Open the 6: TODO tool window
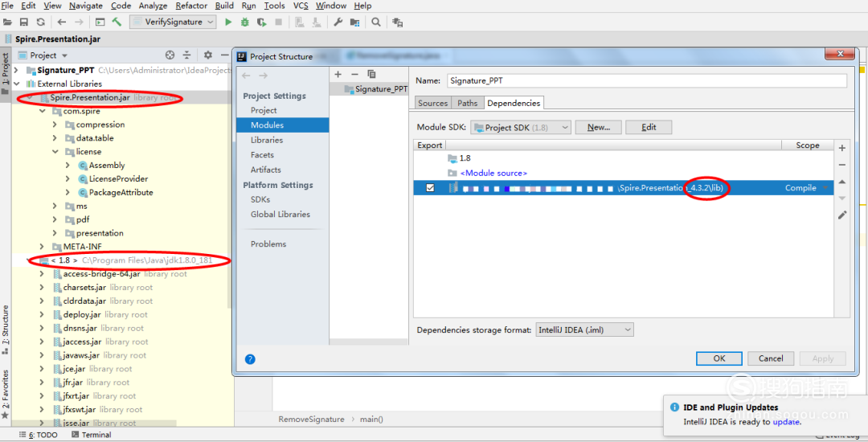The height and width of the screenshot is (442, 868). point(39,435)
